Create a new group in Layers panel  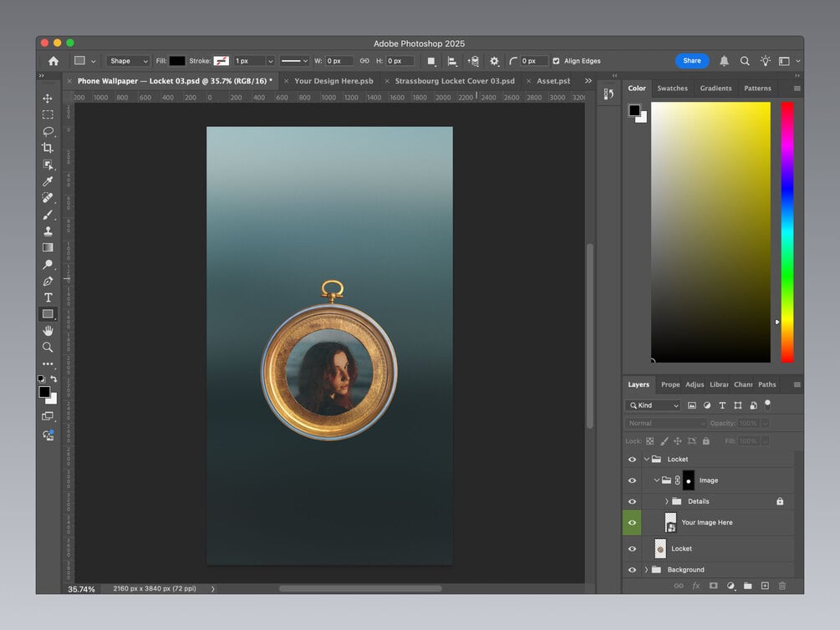tap(748, 586)
